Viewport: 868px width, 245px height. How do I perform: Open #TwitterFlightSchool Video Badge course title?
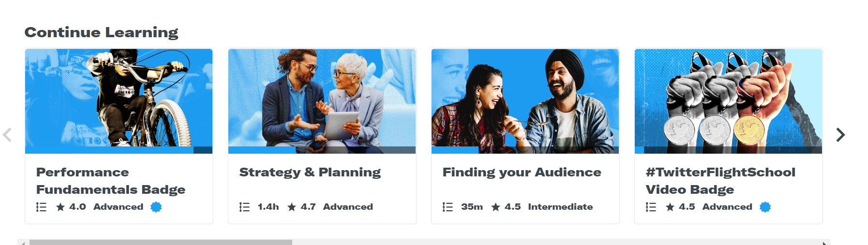(720, 181)
